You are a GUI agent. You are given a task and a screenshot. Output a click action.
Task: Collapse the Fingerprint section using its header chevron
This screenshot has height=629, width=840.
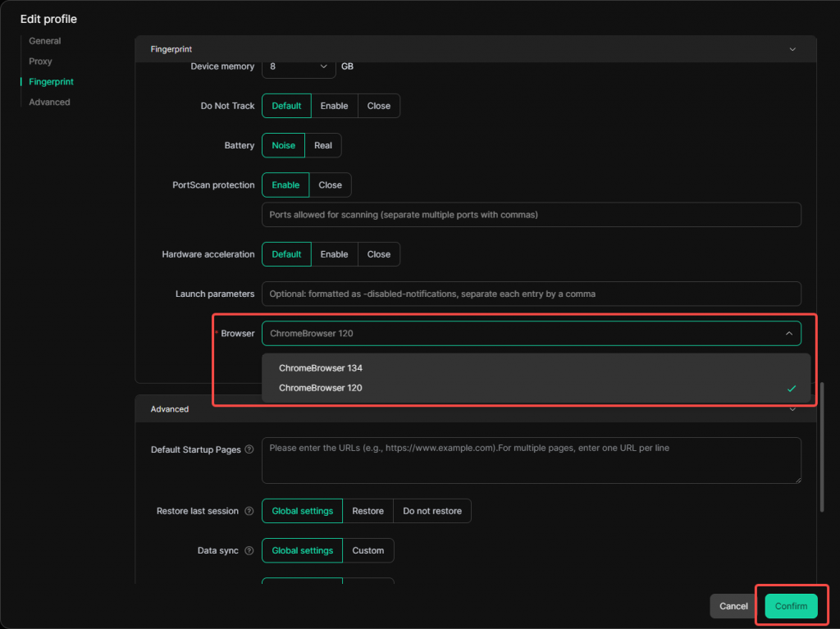coord(792,49)
